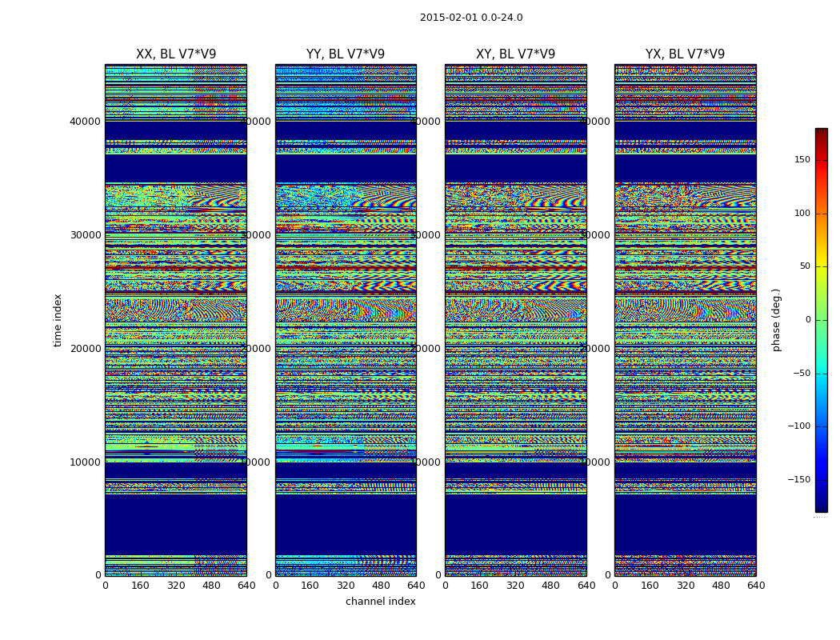This screenshot has height=640, width=840.
Task: Click the colorbar tick label "50"
Action: click(804, 266)
